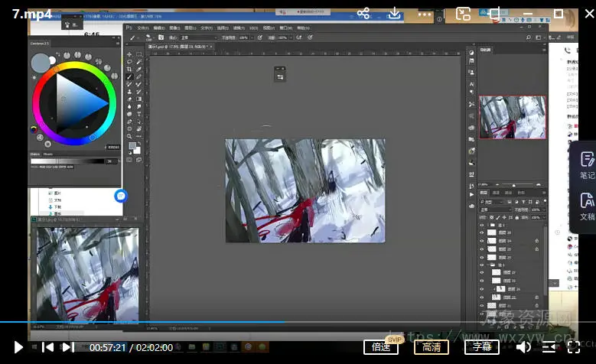
Task: Click the download icon in the top bar
Action: click(x=394, y=14)
